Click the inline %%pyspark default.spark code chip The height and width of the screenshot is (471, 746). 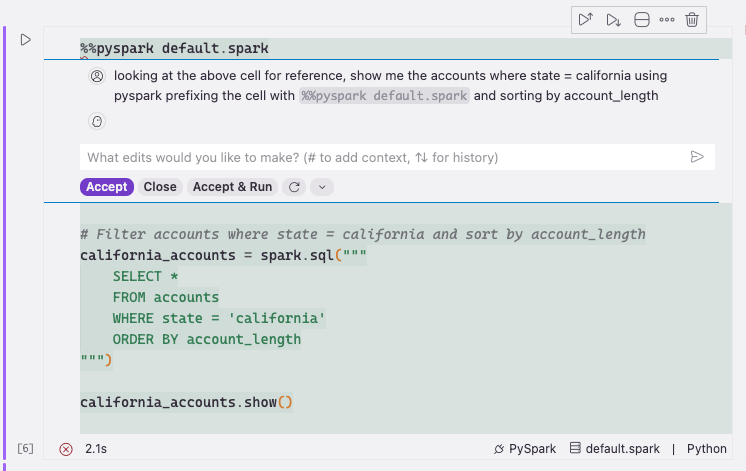point(384,96)
